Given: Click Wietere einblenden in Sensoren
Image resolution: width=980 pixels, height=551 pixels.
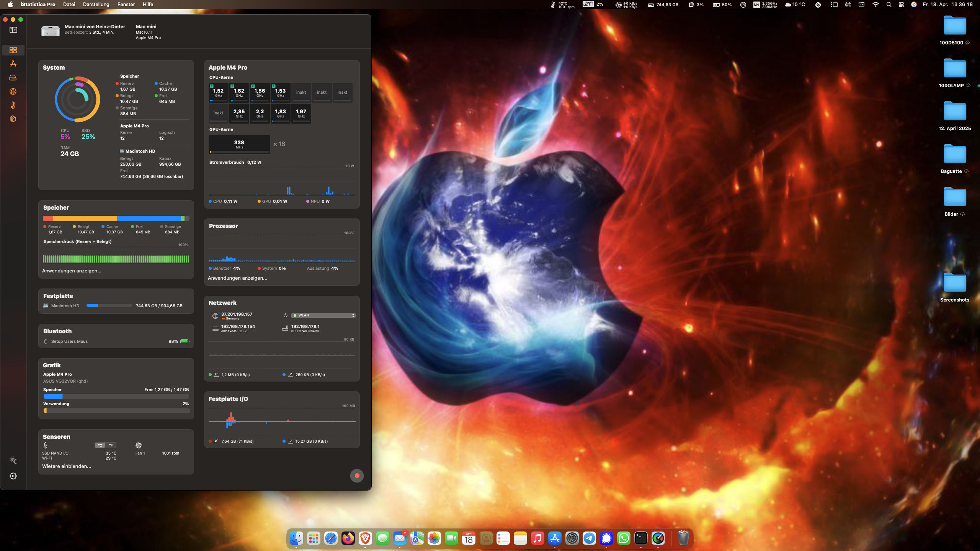Looking at the screenshot, I should pyautogui.click(x=67, y=466).
